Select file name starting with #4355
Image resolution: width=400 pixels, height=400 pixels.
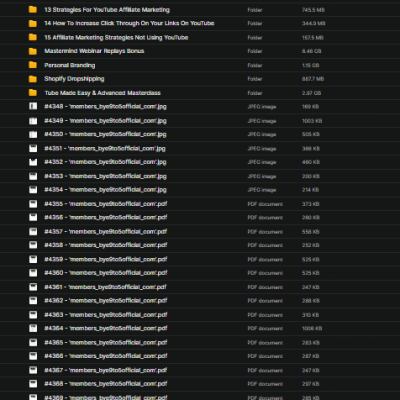pyautogui.click(x=106, y=204)
